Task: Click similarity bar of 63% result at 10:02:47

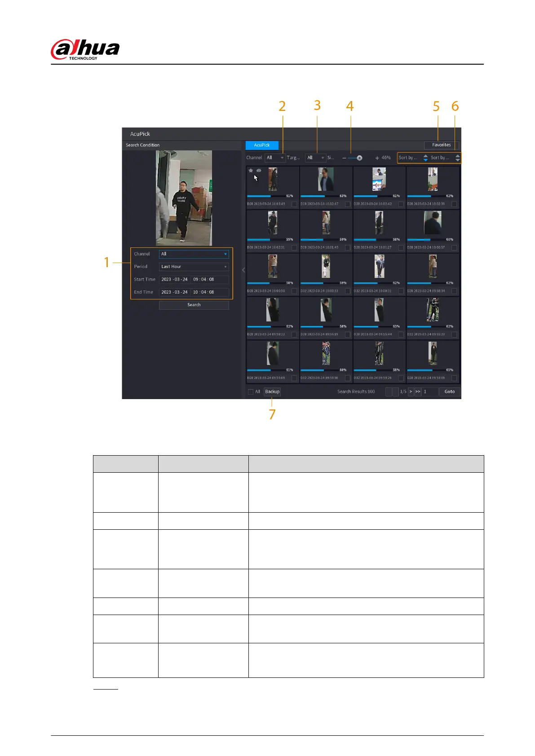Action: (x=319, y=196)
